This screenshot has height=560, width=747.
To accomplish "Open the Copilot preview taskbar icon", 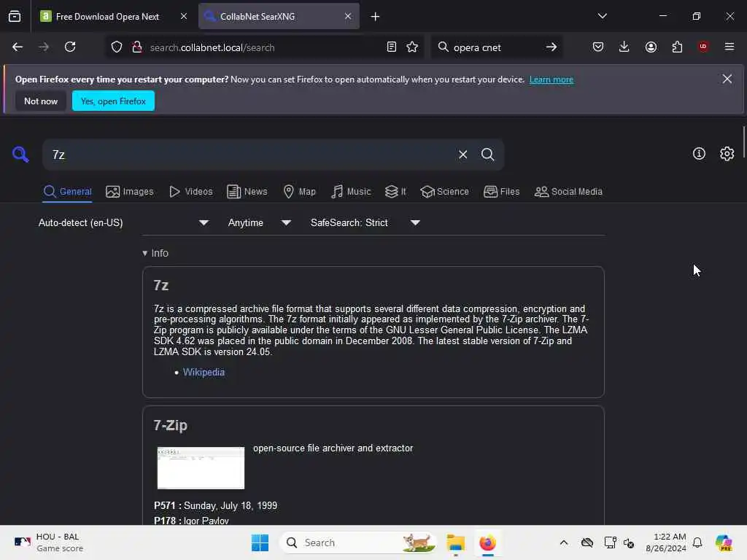I will coord(724,542).
